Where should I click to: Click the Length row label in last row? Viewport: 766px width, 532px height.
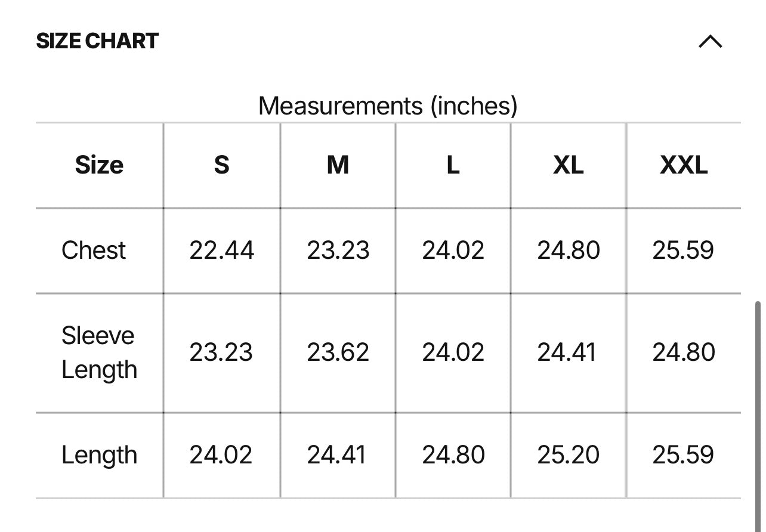coord(99,455)
